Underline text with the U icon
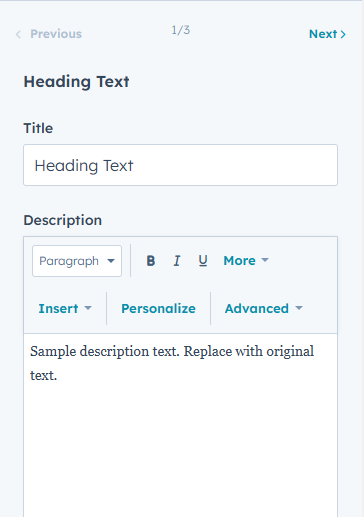This screenshot has width=364, height=517. tap(203, 261)
